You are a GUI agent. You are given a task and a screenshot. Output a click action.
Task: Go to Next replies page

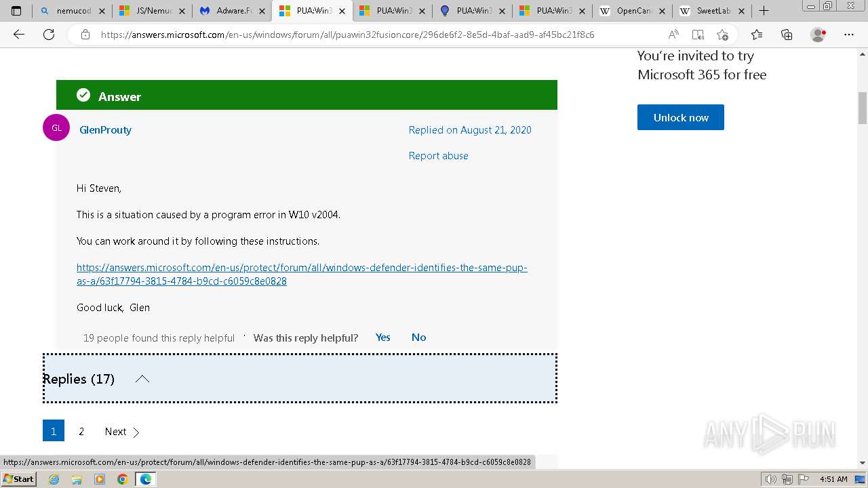point(122,431)
